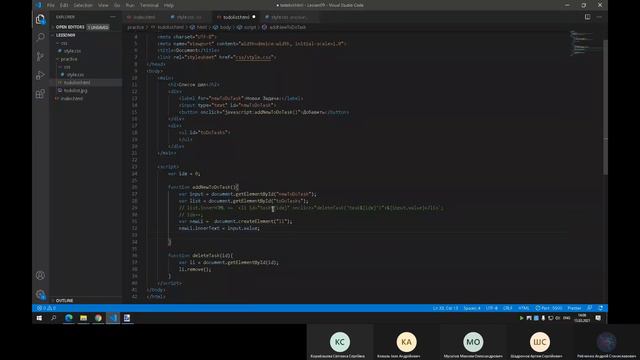Change language mode via HTML status item
The image size is (640, 360).
tap(524, 308)
